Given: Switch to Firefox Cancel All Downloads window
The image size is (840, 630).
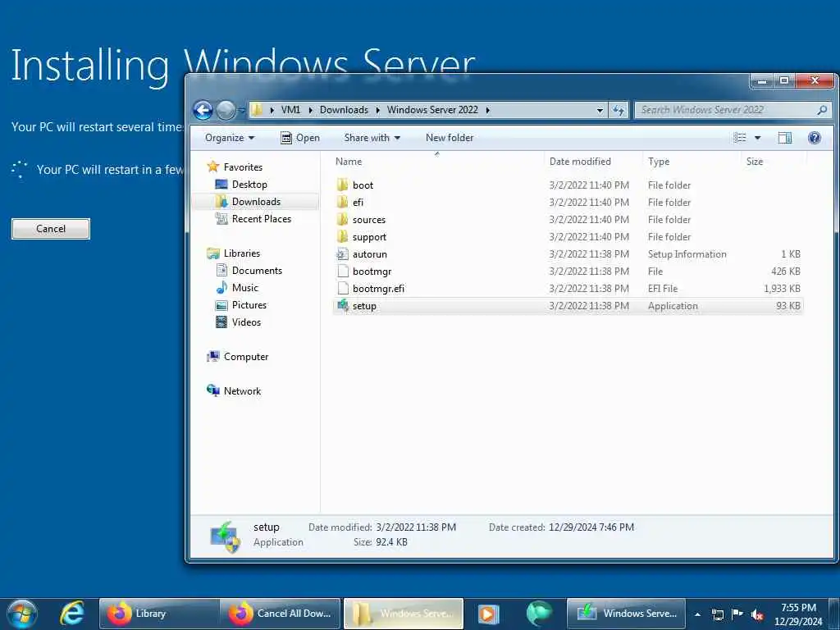Looking at the screenshot, I should [281, 614].
